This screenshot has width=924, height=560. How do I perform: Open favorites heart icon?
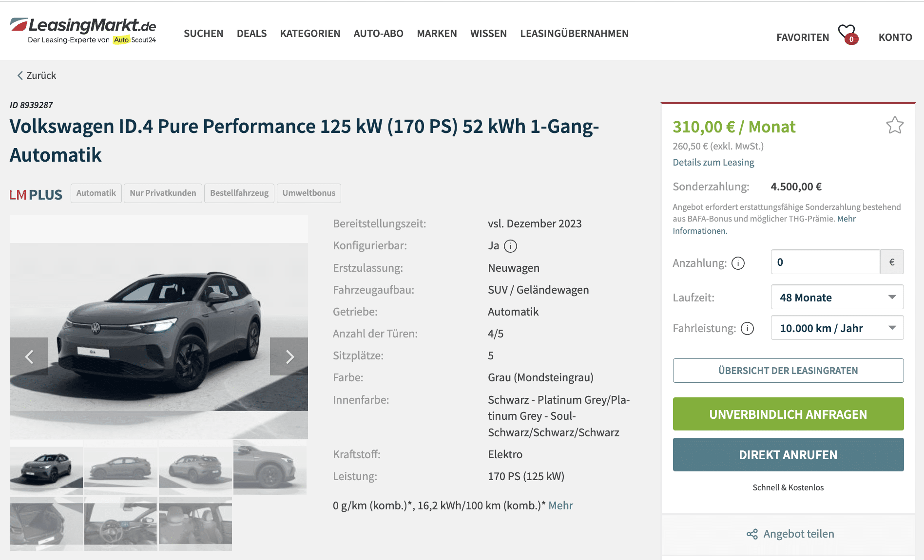click(848, 34)
